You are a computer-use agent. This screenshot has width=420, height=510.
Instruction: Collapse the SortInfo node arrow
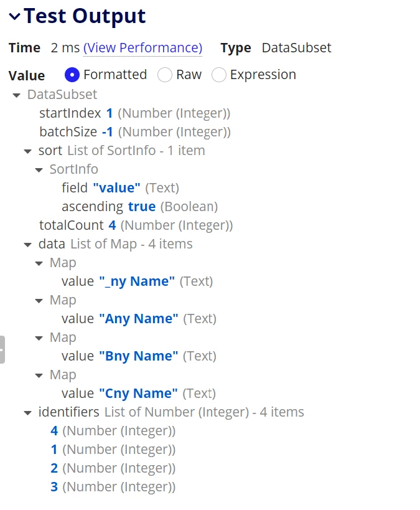coord(39,170)
